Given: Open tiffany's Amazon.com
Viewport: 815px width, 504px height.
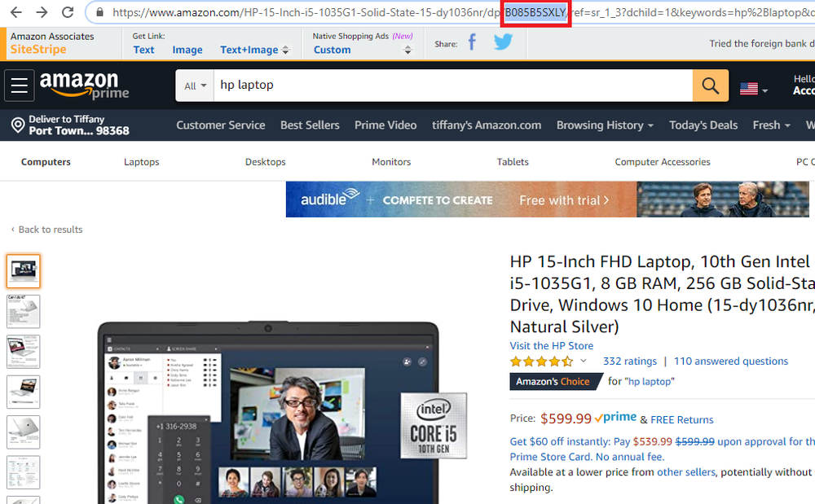Looking at the screenshot, I should (487, 125).
